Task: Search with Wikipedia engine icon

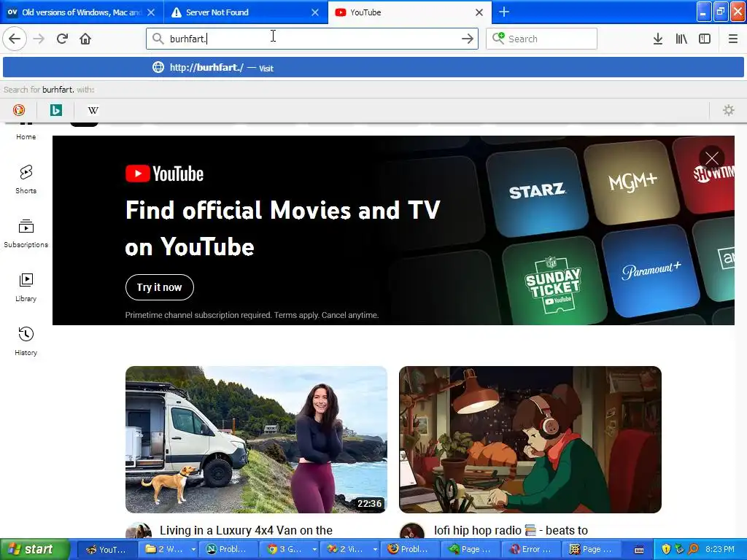Action: point(93,110)
